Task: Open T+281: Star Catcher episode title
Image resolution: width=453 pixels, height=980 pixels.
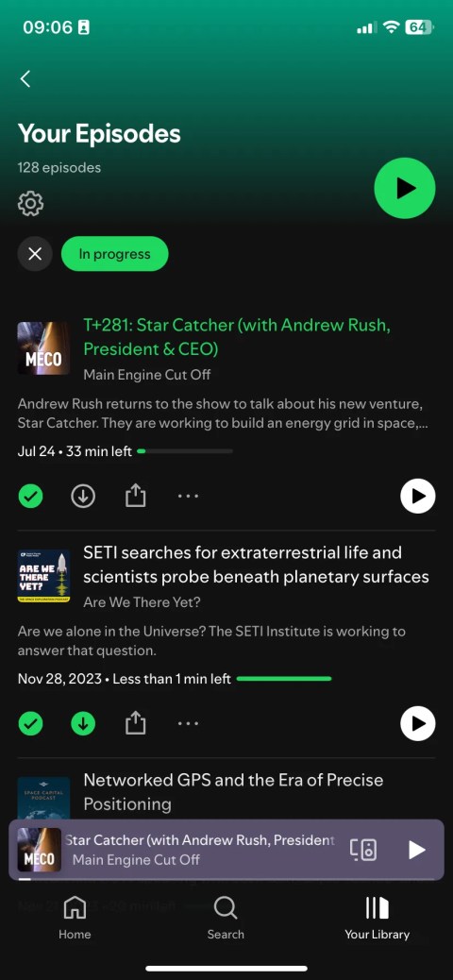Action: click(237, 337)
